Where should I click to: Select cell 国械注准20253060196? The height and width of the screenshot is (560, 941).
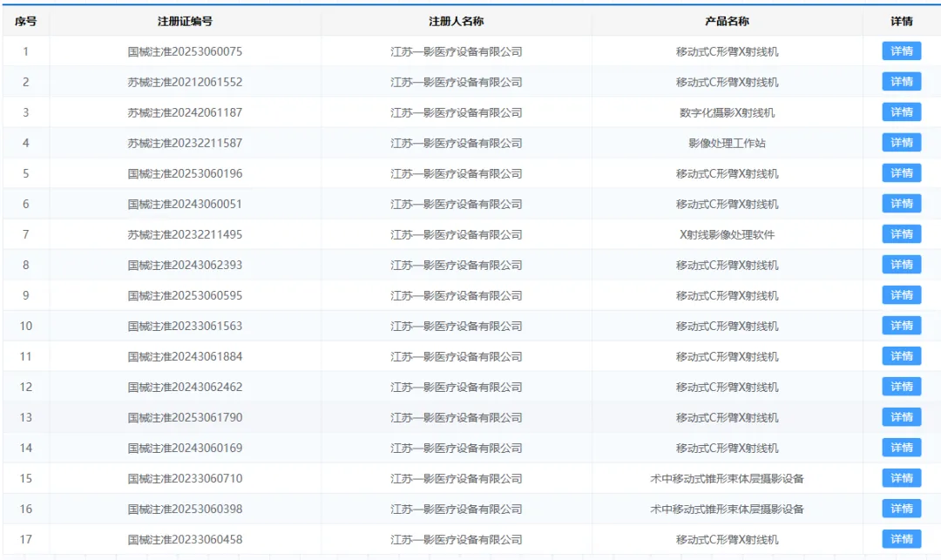(185, 174)
